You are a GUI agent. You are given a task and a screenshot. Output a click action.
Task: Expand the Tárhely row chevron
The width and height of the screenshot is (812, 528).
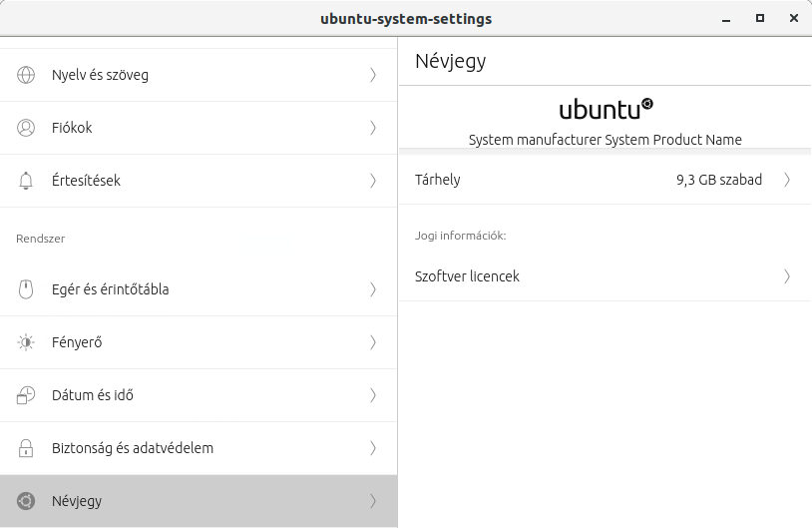coord(787,180)
